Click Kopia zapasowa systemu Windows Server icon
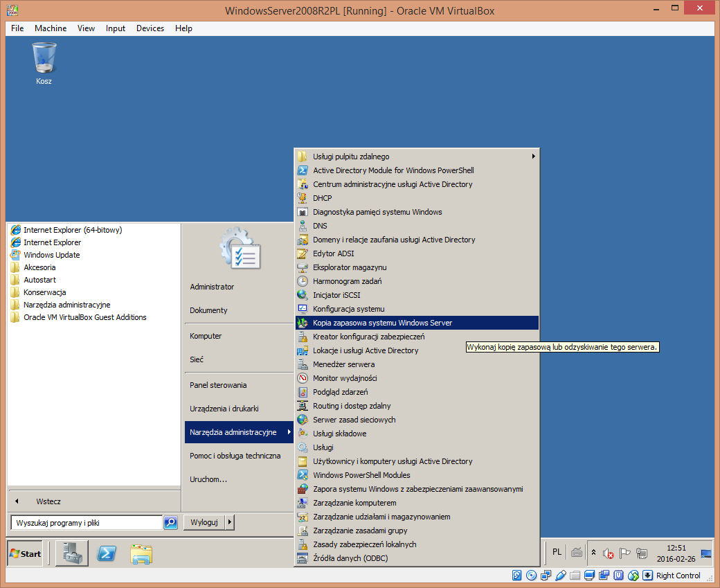Viewport: 720px width, 588px height. point(303,323)
